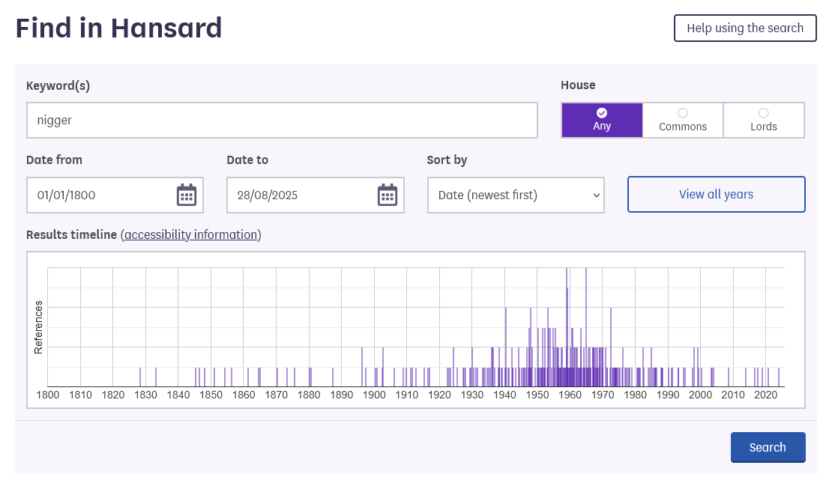Focus the Date from text field
This screenshot has width=832, height=504.
115,195
